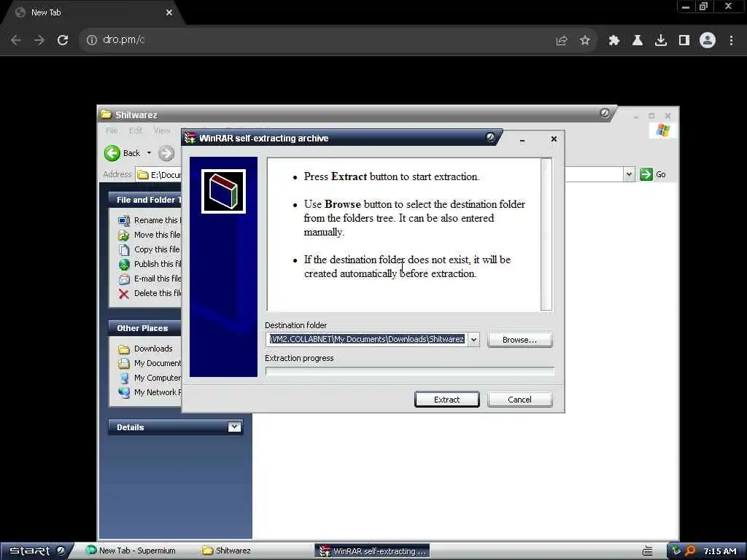Go Back in Shitwarez explorer window
This screenshot has height=560, width=747.
point(123,153)
